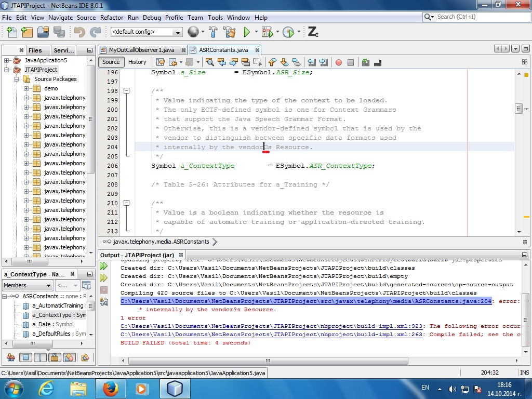The image size is (532, 399).
Task: Click the Z icon at toolbar end
Action: [313, 32]
